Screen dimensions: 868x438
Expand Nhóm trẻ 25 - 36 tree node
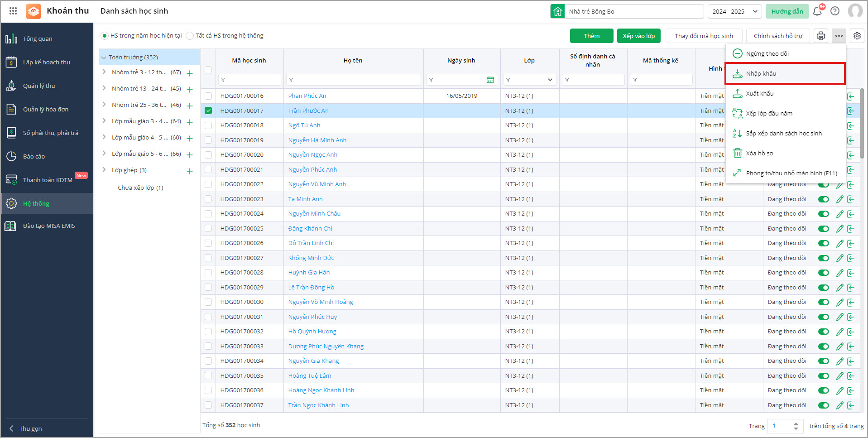[104, 105]
